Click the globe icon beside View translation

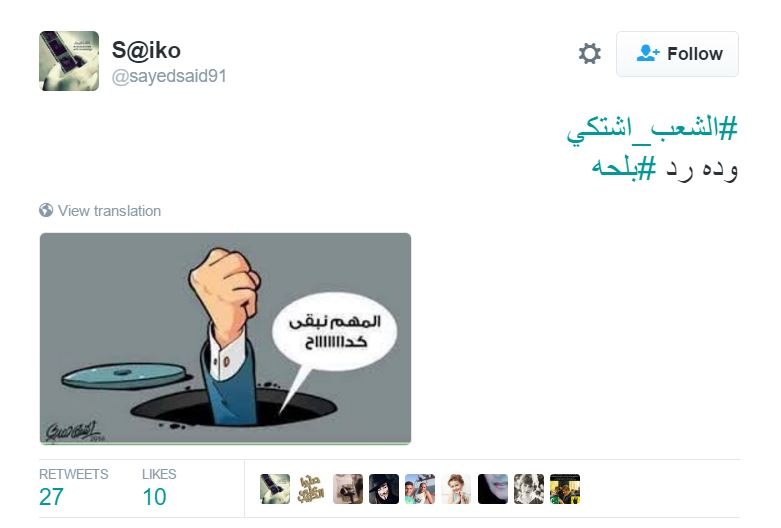(46, 210)
